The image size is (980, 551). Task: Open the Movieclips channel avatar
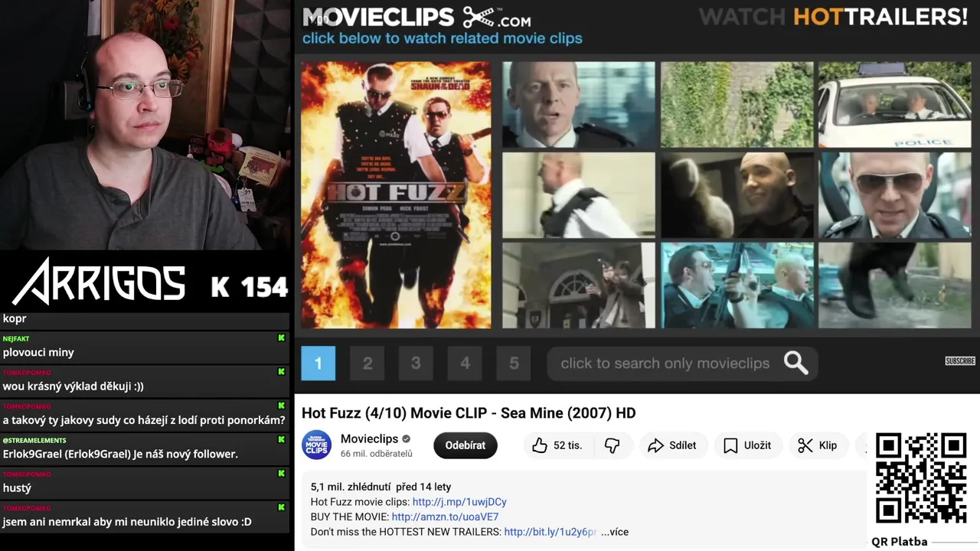pyautogui.click(x=317, y=445)
